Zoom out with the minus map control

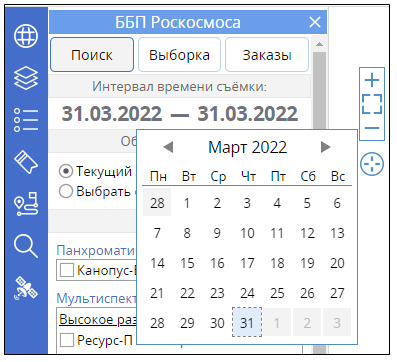click(x=372, y=128)
